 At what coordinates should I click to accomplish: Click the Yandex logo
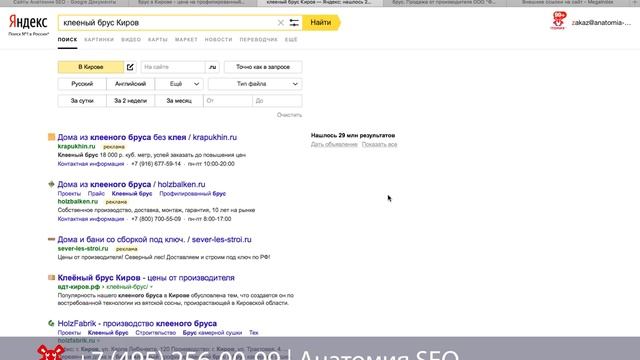pos(28,22)
